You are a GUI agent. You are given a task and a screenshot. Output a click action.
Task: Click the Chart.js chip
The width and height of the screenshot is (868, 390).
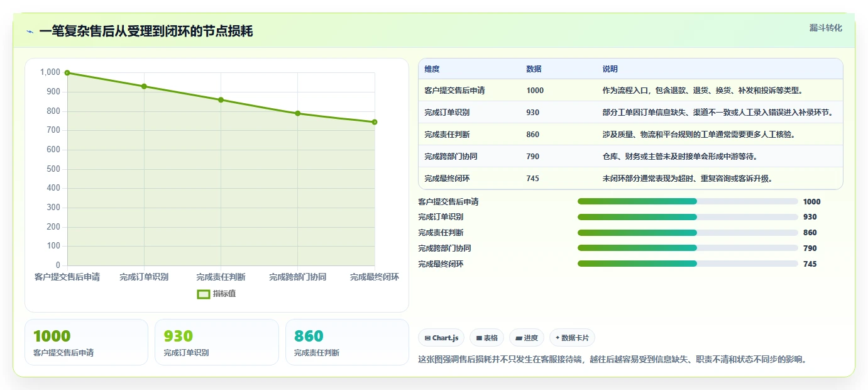[x=441, y=338]
